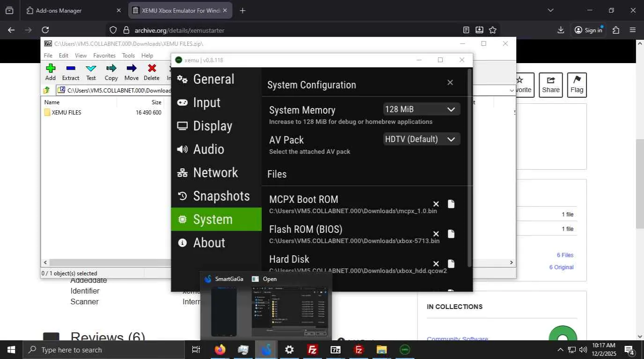Open the volume control in system tray
644x359 pixels.
pyautogui.click(x=583, y=350)
